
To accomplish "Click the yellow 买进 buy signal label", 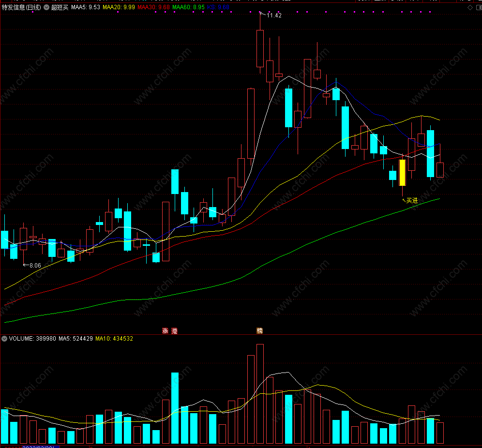I will point(412,201).
